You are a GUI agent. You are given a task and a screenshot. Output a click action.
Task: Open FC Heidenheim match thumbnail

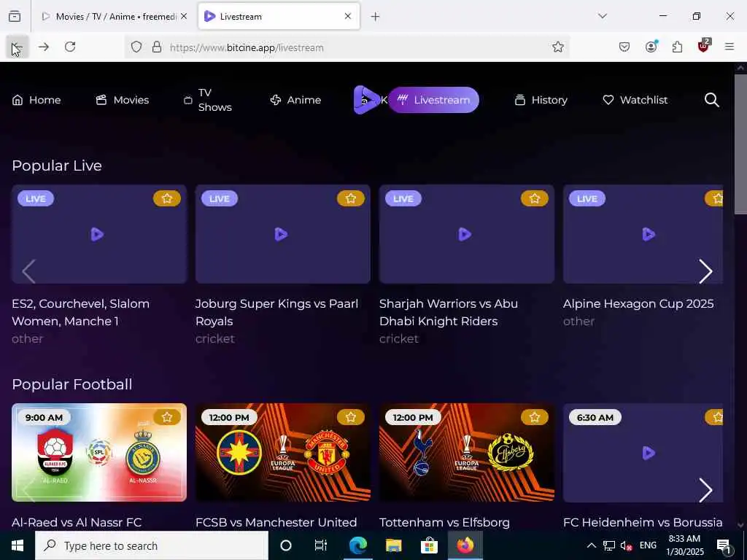click(643, 452)
